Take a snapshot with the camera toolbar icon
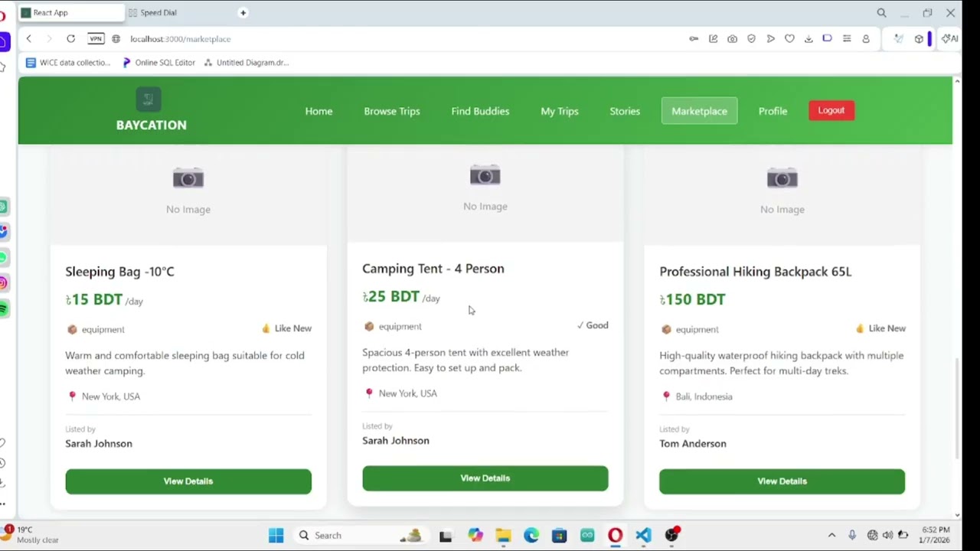The height and width of the screenshot is (551, 980). tap(732, 38)
